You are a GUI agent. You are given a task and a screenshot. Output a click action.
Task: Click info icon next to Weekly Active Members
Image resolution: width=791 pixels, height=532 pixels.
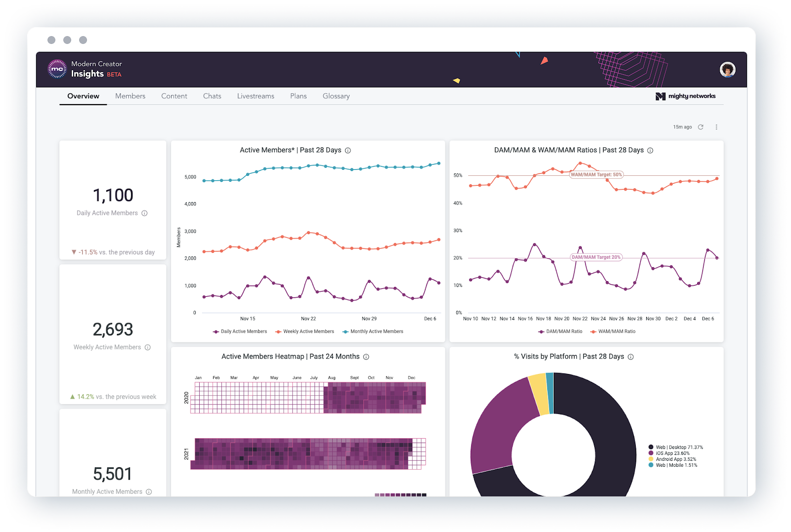[x=147, y=347]
